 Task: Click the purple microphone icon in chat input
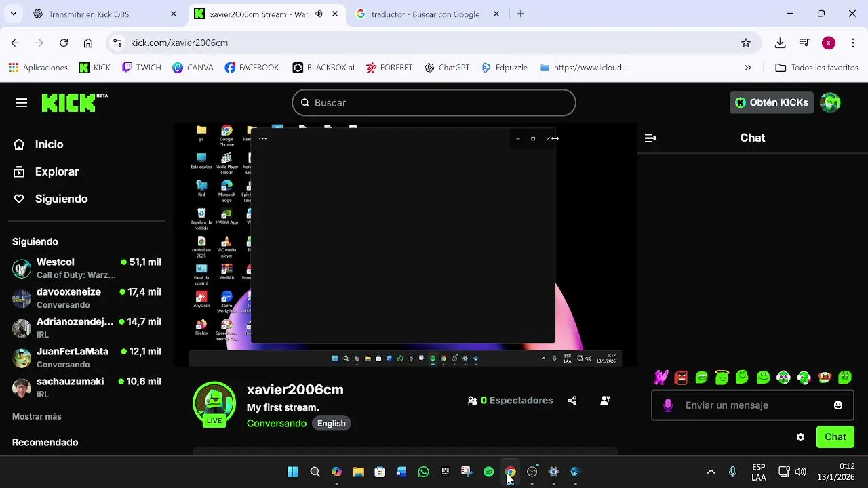pyautogui.click(x=668, y=405)
